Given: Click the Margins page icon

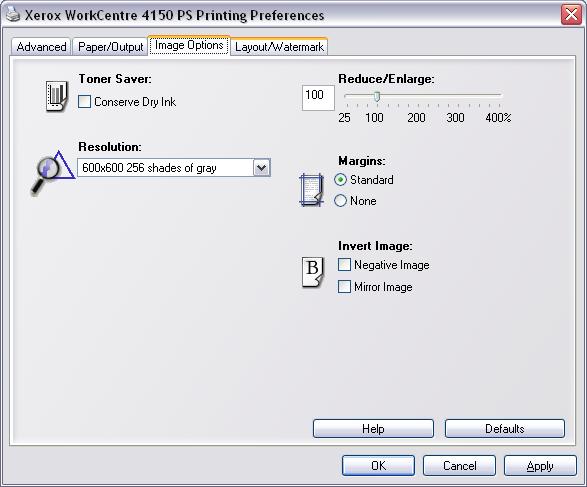Looking at the screenshot, I should (x=311, y=190).
